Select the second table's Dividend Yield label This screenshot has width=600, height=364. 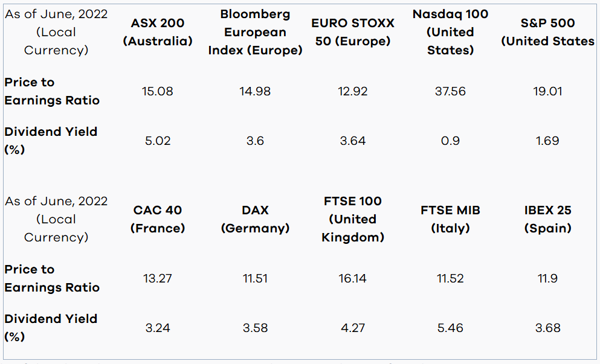point(51,327)
